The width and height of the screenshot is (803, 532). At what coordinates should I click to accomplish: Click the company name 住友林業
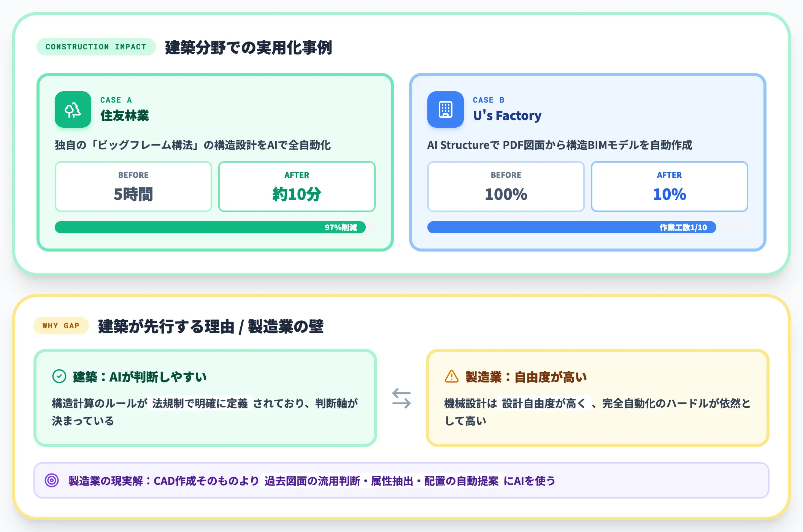125,116
